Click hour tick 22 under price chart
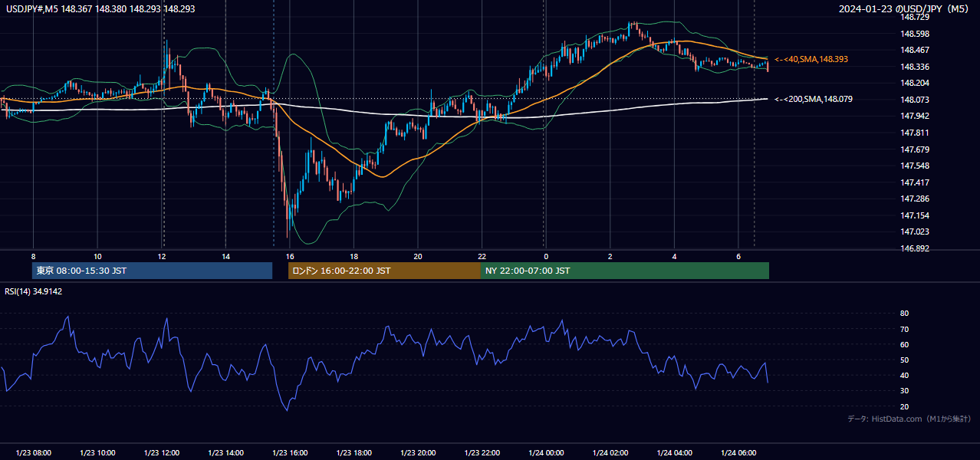 pos(482,256)
